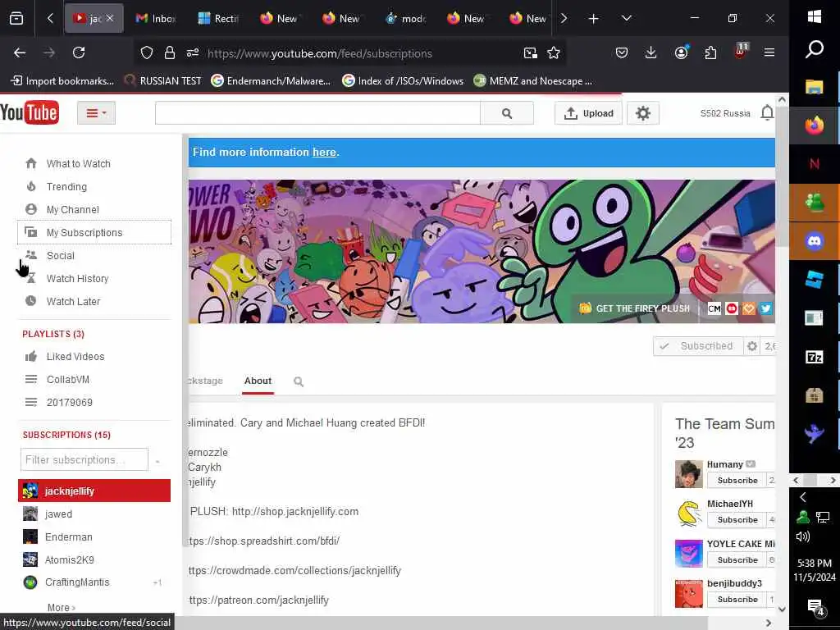Open subscription settings gear next to Subscribed
Image resolution: width=840 pixels, height=630 pixels.
point(752,346)
